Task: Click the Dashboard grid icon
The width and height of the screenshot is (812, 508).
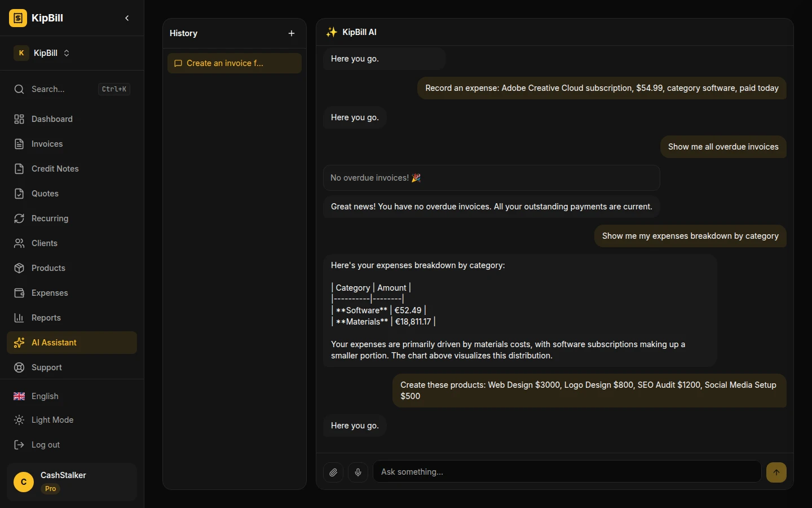Action: point(19,119)
